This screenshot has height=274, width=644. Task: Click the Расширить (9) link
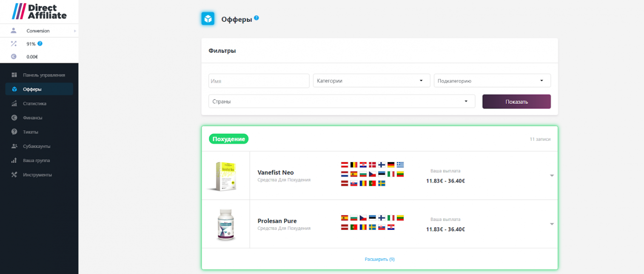coord(379,259)
